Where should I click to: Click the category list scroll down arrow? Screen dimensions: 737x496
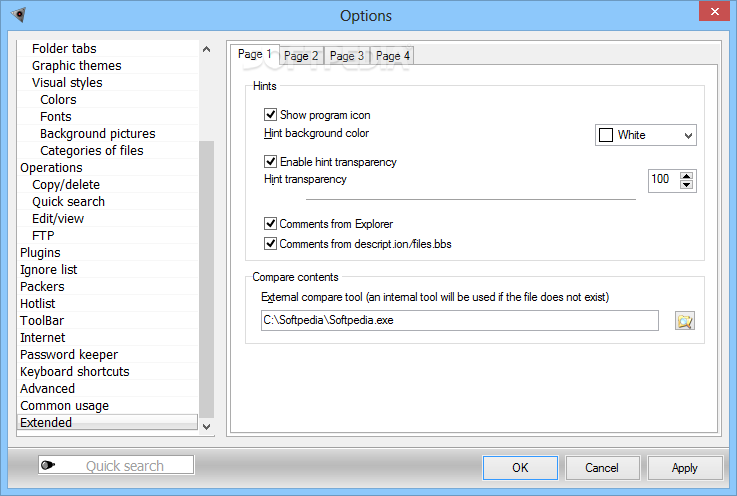[206, 426]
